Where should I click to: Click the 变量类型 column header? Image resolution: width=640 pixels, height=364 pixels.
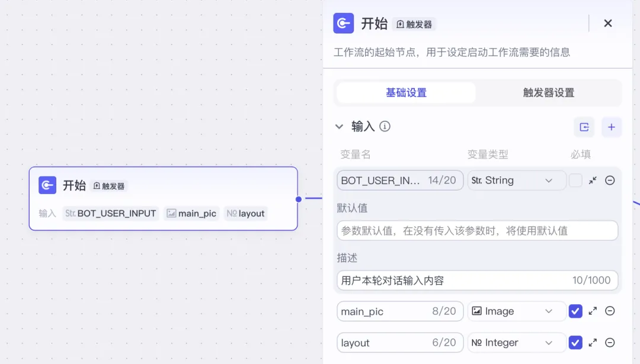tap(487, 154)
